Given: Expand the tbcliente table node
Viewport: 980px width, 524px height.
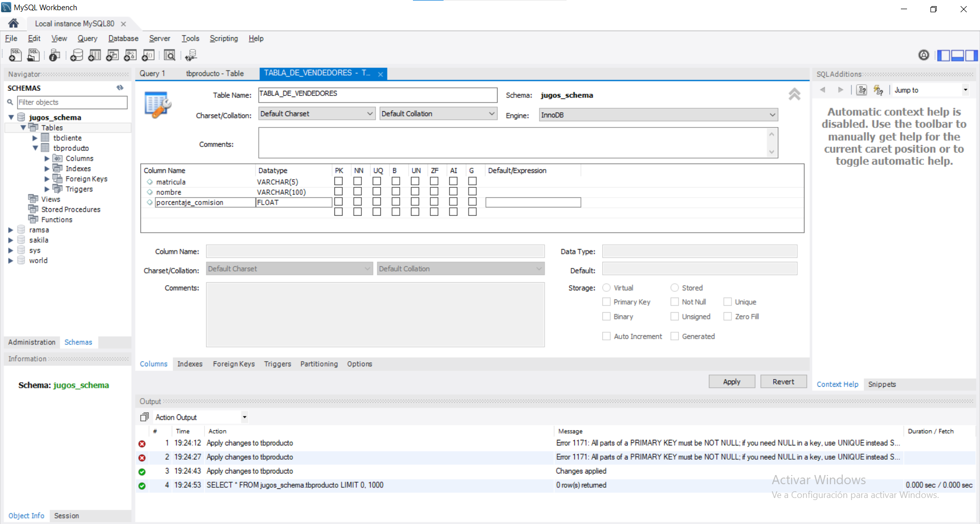Looking at the screenshot, I should (35, 138).
